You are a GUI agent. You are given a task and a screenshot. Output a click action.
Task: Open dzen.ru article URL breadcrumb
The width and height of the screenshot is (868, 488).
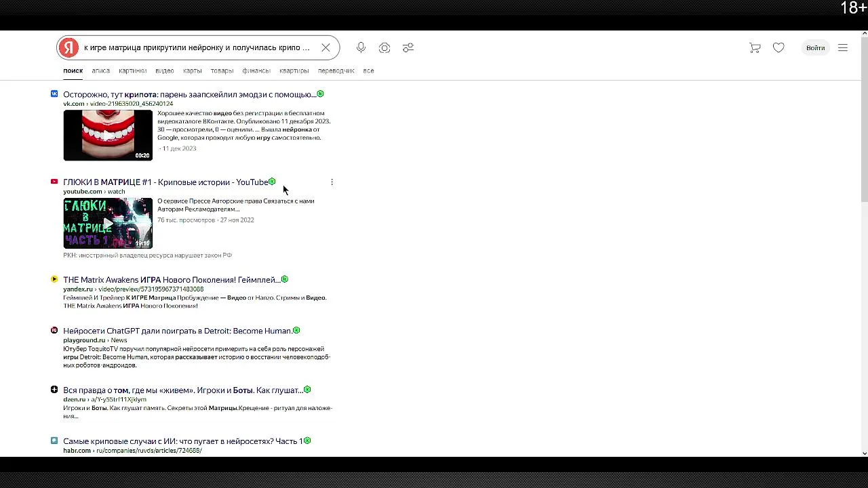pos(104,400)
